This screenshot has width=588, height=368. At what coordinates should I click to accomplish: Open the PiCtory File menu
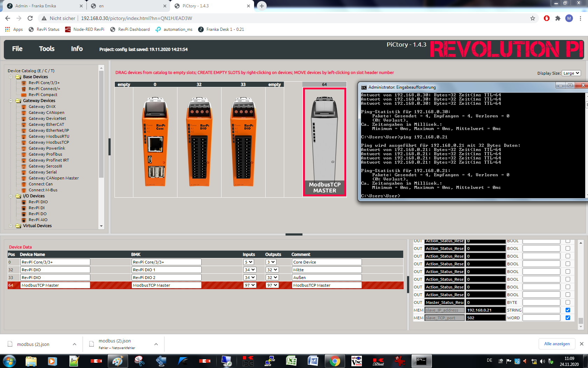17,49
